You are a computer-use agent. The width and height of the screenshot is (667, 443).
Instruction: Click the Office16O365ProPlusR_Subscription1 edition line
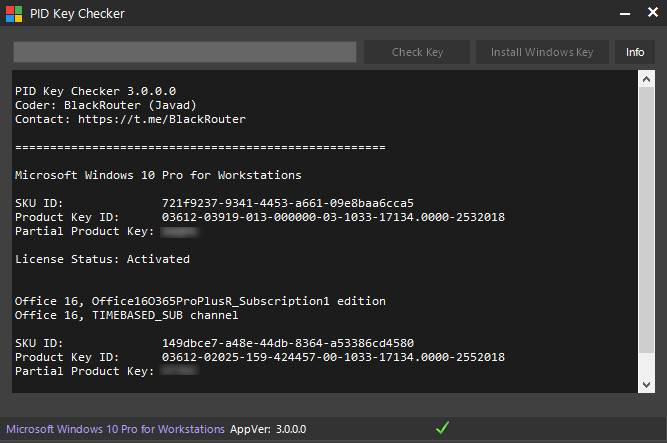pyautogui.click(x=200, y=301)
